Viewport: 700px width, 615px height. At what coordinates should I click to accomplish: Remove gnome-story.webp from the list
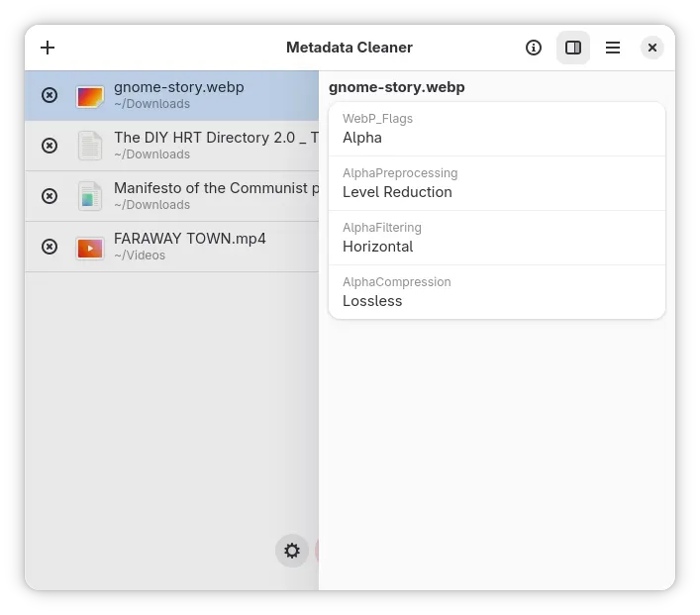[50, 95]
